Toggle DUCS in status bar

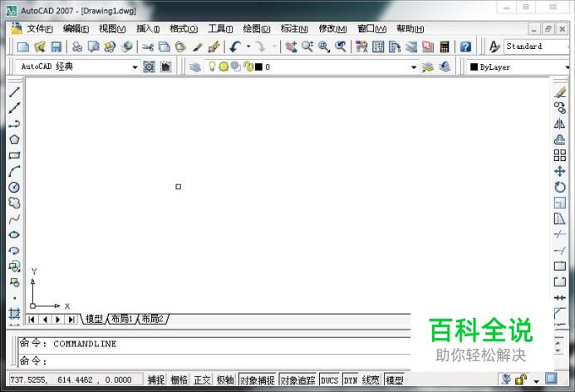tap(329, 380)
